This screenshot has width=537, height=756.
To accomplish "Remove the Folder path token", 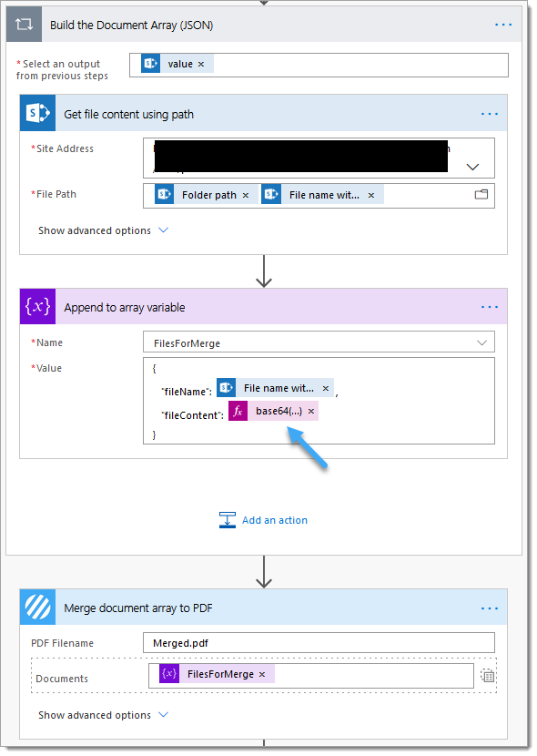I will pos(246,195).
